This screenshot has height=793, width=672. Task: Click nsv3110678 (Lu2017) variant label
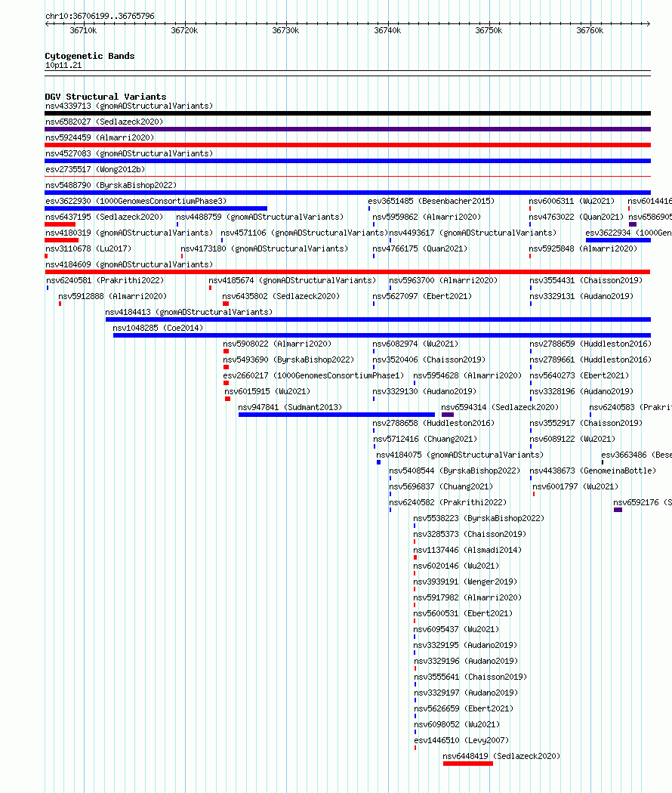88,248
